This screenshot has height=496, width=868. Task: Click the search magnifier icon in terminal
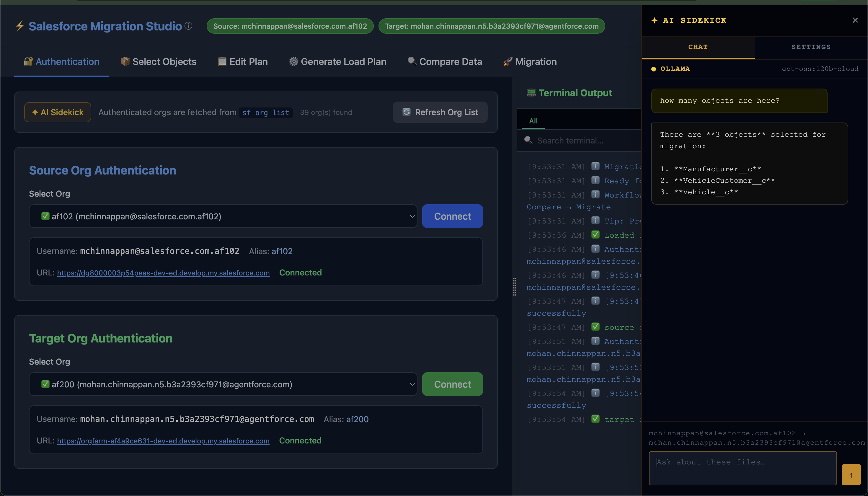coord(528,140)
